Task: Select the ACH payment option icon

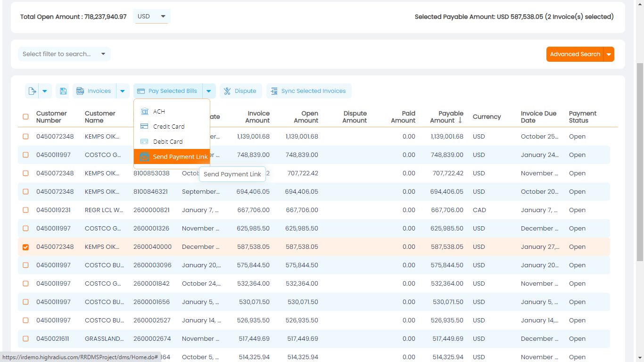Action: click(143, 112)
